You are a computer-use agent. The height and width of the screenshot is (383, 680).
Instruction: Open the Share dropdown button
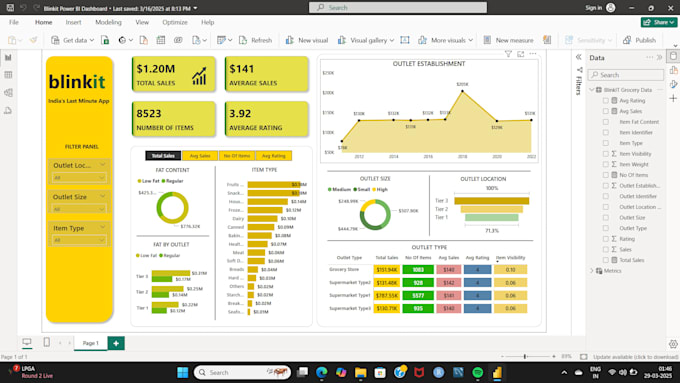(659, 22)
